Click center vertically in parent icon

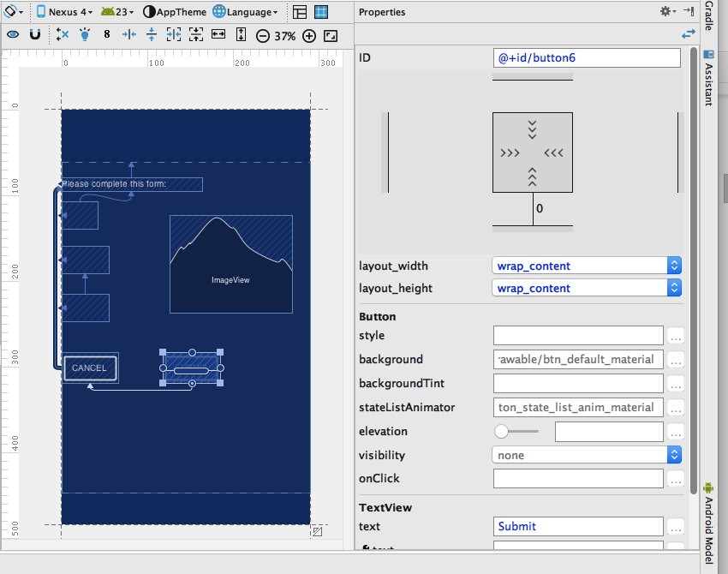[x=196, y=34]
